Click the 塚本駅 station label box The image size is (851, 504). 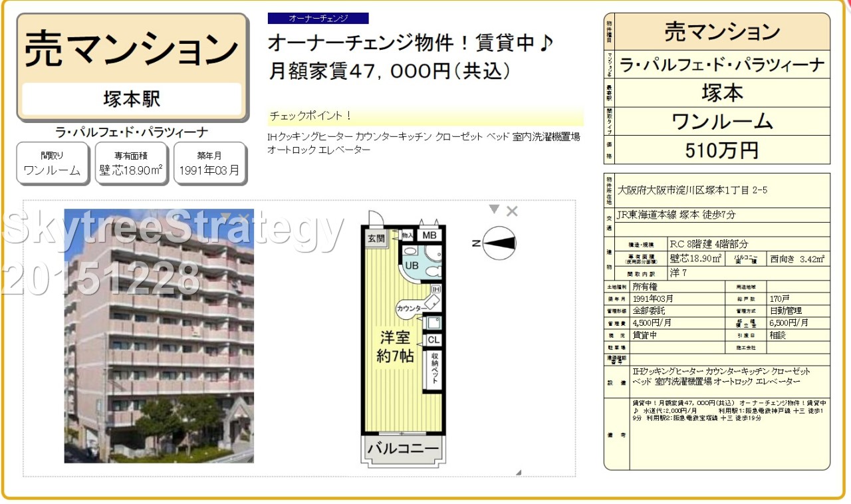pos(132,99)
